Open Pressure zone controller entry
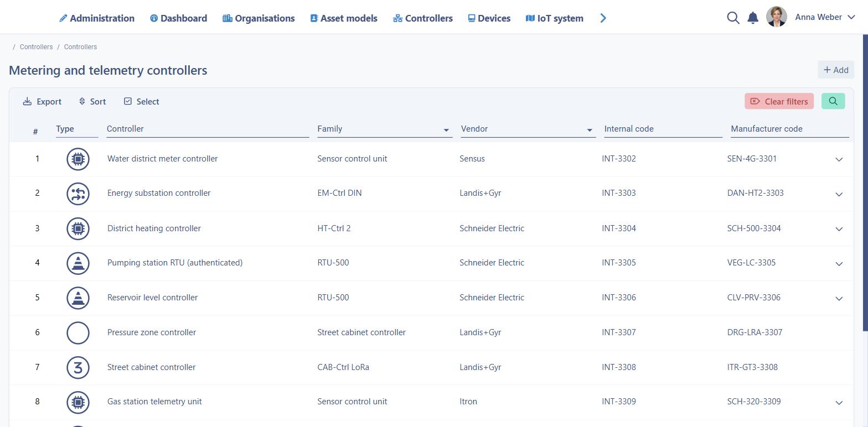The image size is (868, 427). click(152, 332)
